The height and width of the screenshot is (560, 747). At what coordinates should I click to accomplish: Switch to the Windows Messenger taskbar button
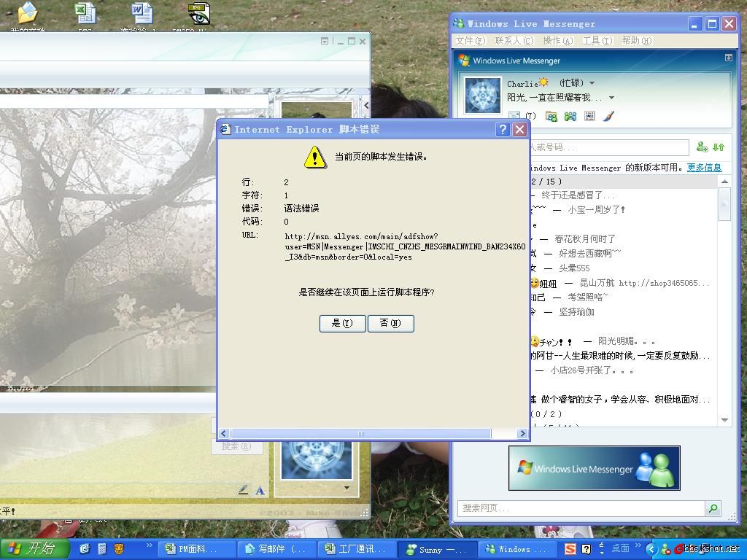click(x=517, y=550)
